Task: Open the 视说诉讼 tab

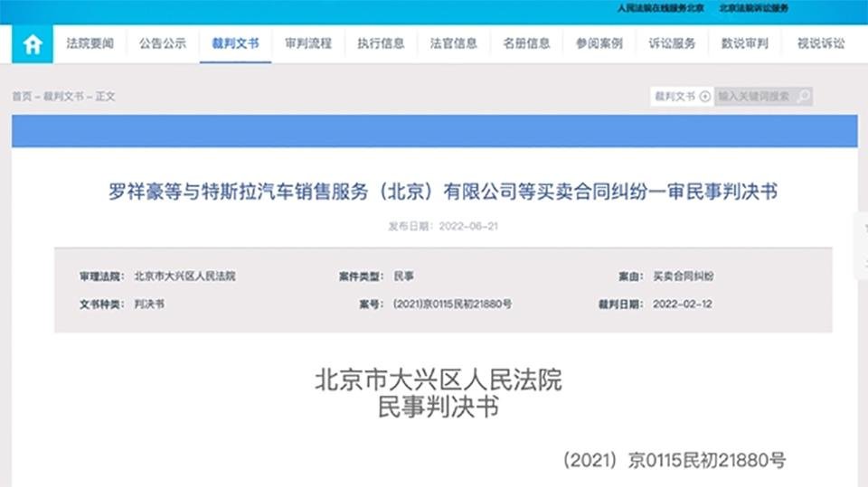Action: [x=821, y=43]
